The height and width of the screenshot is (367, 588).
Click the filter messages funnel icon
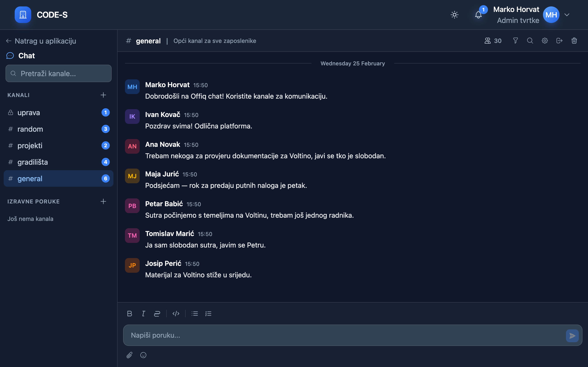[515, 41]
